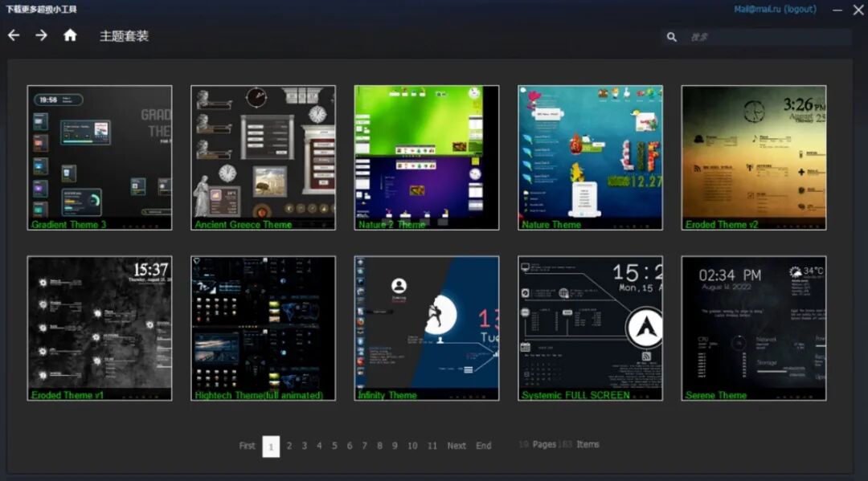Go to page 10
Image resolution: width=868 pixels, height=481 pixels.
[412, 446]
